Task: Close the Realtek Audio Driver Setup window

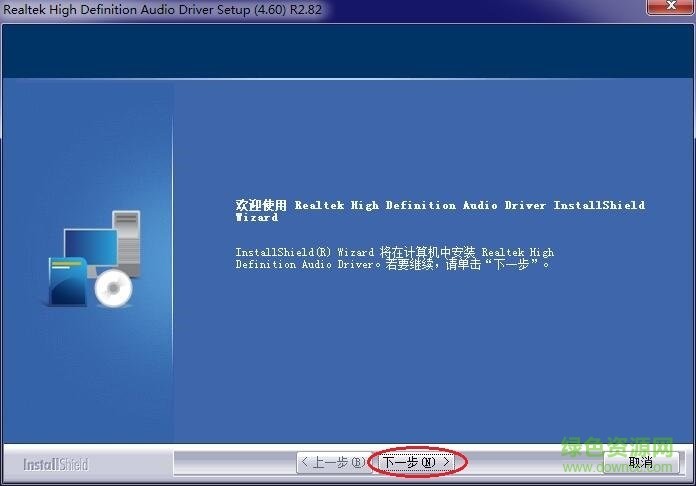Action: click(671, 6)
